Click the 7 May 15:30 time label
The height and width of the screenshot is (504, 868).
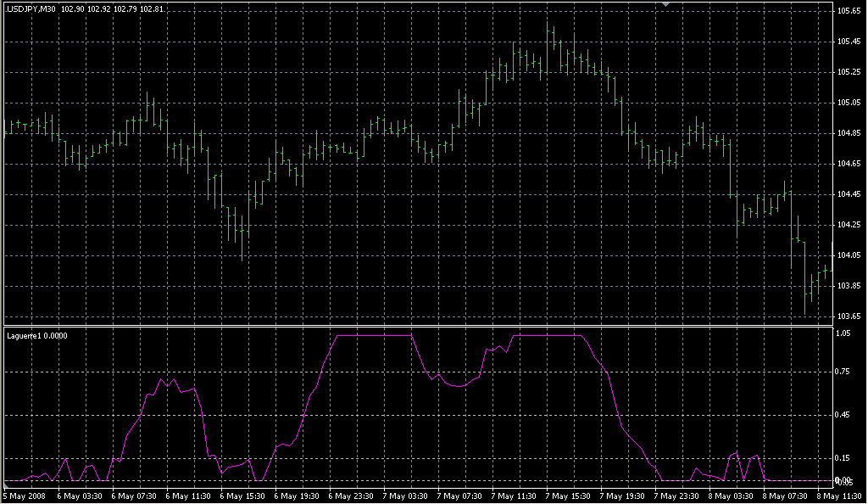point(566,496)
